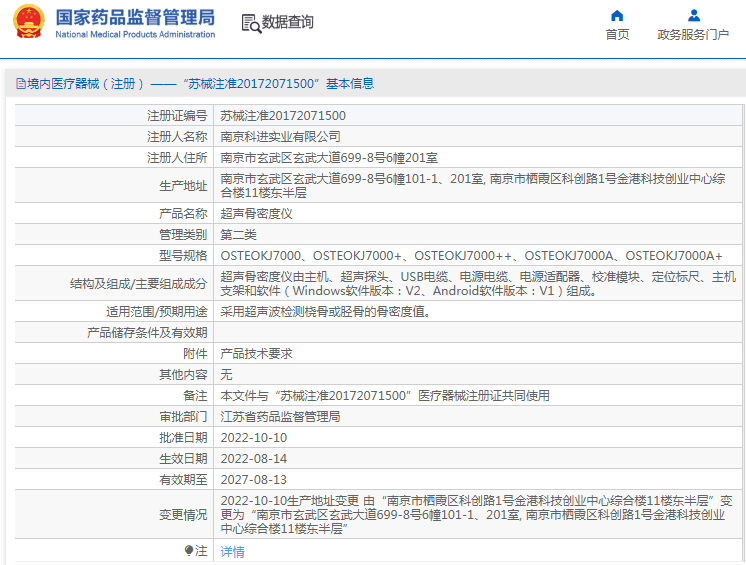The height and width of the screenshot is (565, 746).
Task: Select the 变更情况 description text
Action: (476, 515)
